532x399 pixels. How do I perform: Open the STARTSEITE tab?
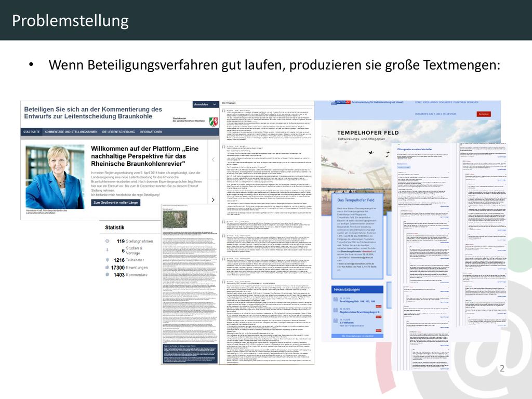[x=32, y=132]
